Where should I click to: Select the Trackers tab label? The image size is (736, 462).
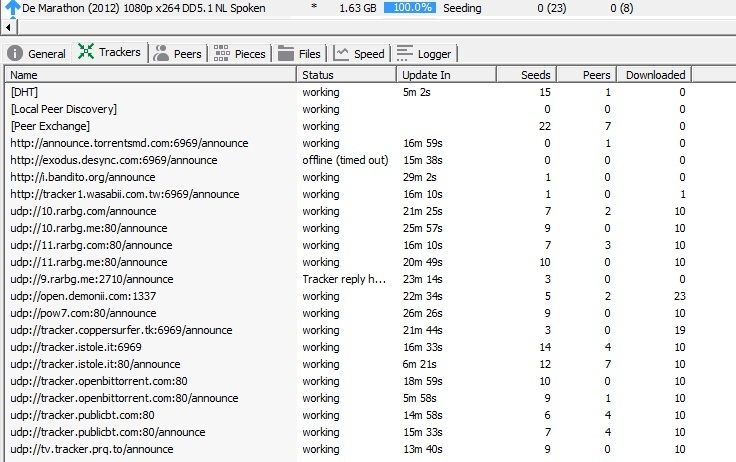pyautogui.click(x=120, y=52)
